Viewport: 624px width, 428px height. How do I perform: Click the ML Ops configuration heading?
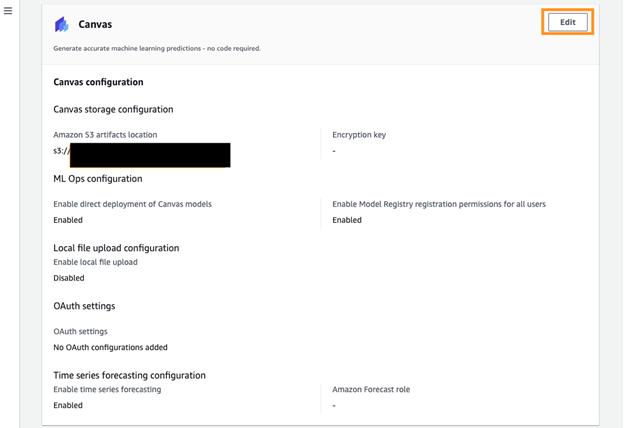point(98,179)
